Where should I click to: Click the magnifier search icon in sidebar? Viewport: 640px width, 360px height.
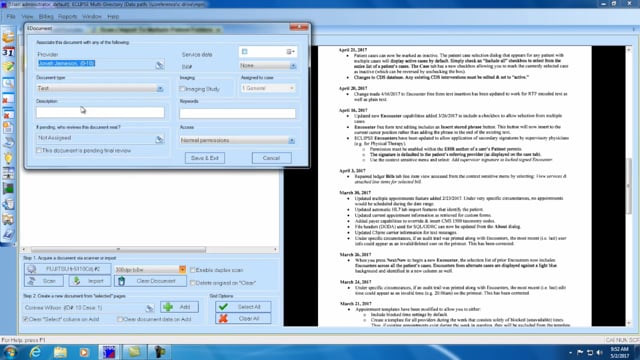pyautogui.click(x=8, y=83)
